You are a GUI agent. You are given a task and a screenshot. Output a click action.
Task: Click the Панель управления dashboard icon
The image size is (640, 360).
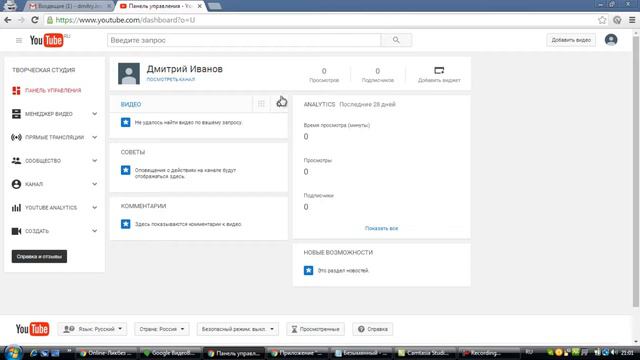pyautogui.click(x=16, y=91)
